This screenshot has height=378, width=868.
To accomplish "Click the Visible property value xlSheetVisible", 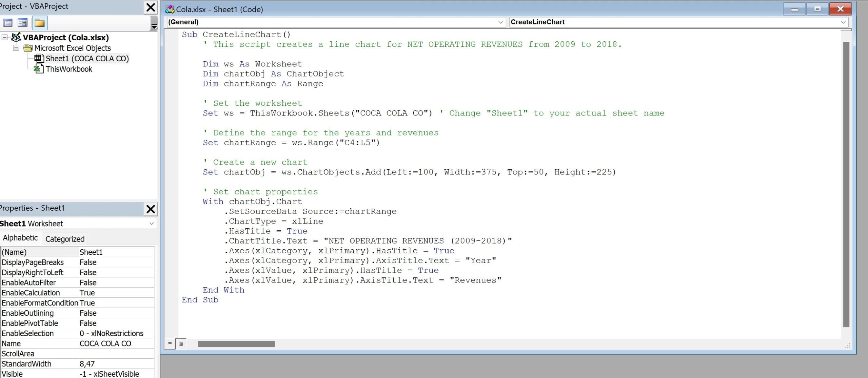I will pyautogui.click(x=117, y=374).
